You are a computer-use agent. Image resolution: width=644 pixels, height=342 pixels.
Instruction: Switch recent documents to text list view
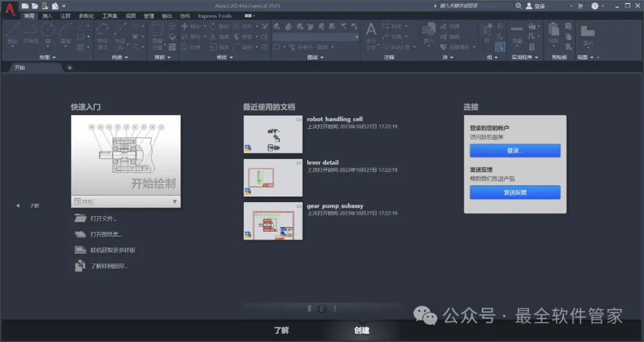pos(335,309)
